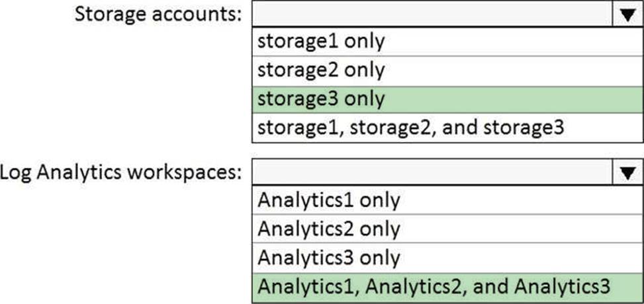Screen dimensions: 644x304
Task: Click the empty Log Analytics workspaces combo field
Action: tap(430, 172)
